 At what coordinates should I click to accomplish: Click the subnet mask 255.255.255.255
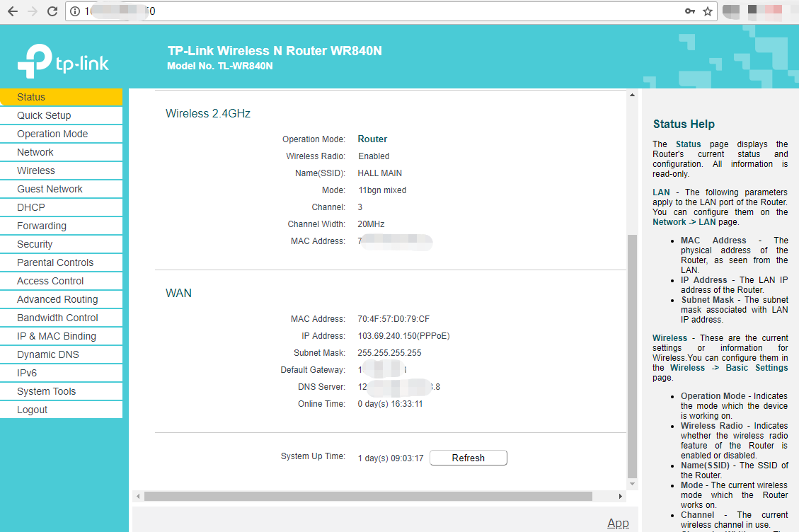click(389, 352)
